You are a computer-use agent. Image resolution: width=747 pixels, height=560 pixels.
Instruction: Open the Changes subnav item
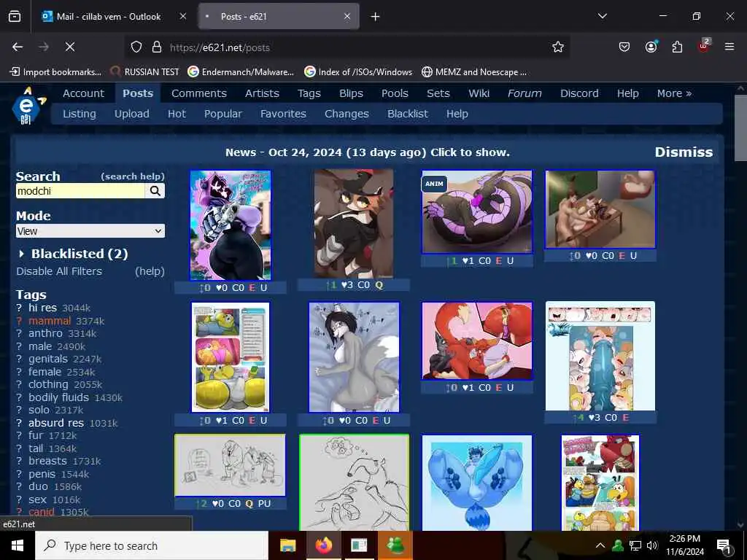(x=347, y=114)
